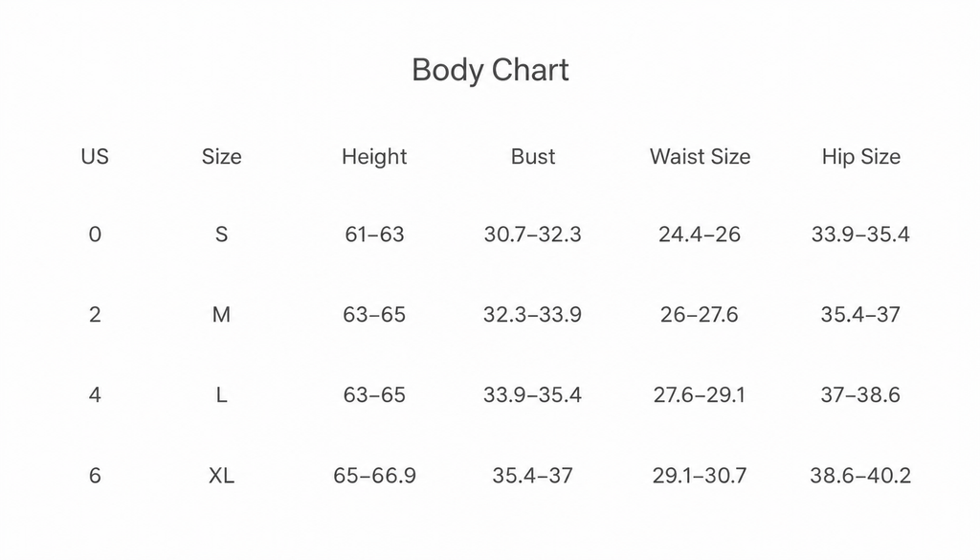The height and width of the screenshot is (560, 980).
Task: Select the Waist Size column header
Action: (x=700, y=156)
